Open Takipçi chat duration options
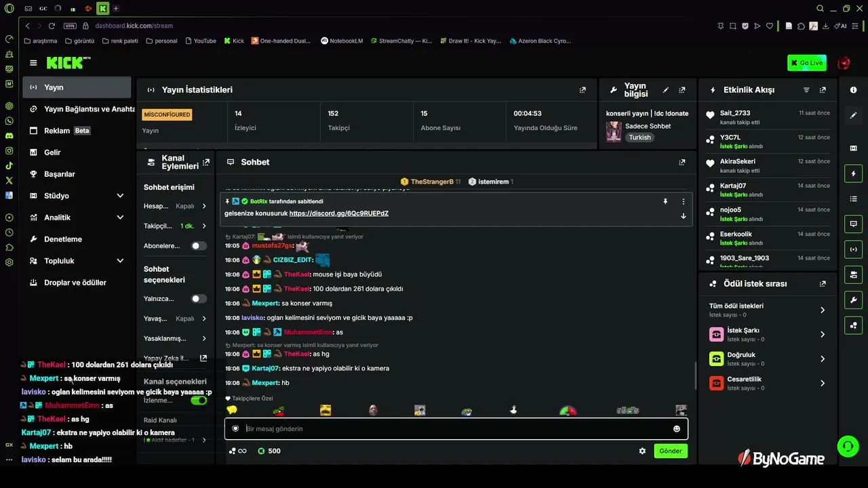 [x=175, y=226]
